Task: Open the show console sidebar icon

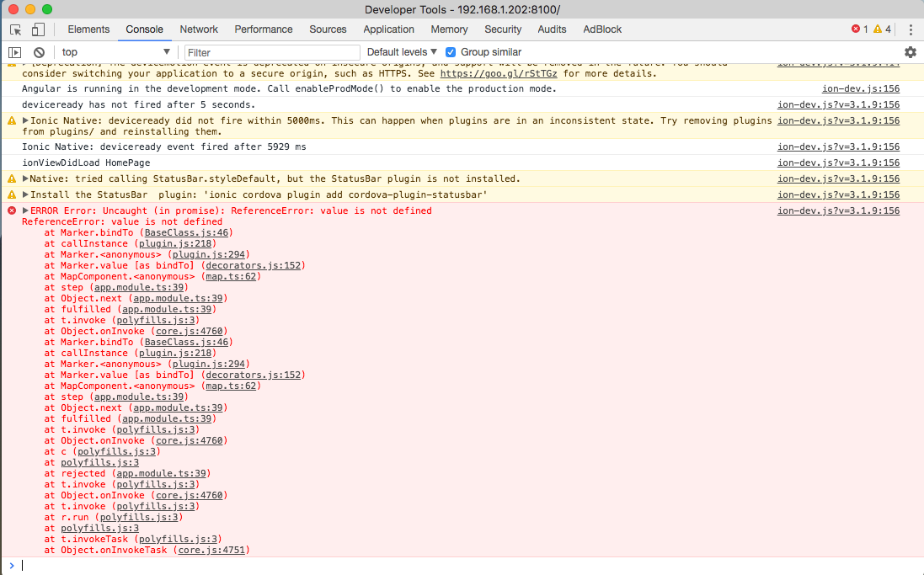Action: pos(14,51)
